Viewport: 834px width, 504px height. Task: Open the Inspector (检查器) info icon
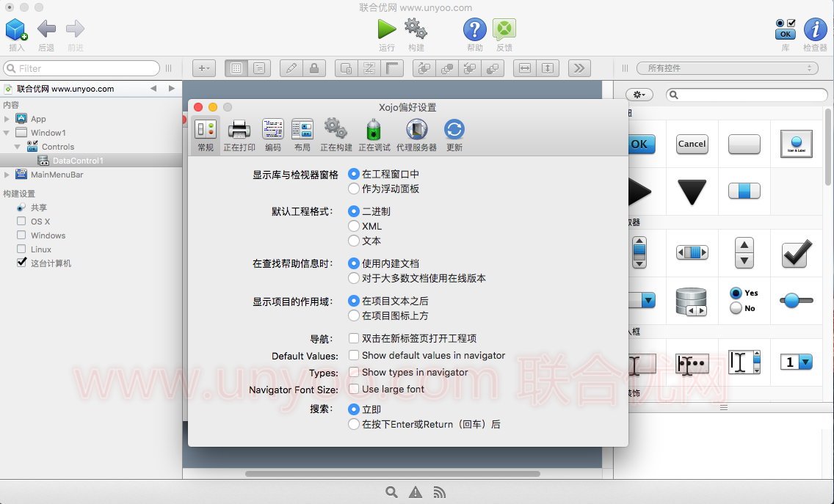click(815, 29)
